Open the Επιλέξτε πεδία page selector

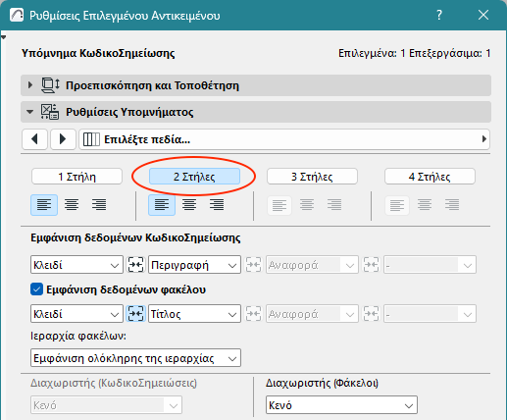click(x=284, y=139)
